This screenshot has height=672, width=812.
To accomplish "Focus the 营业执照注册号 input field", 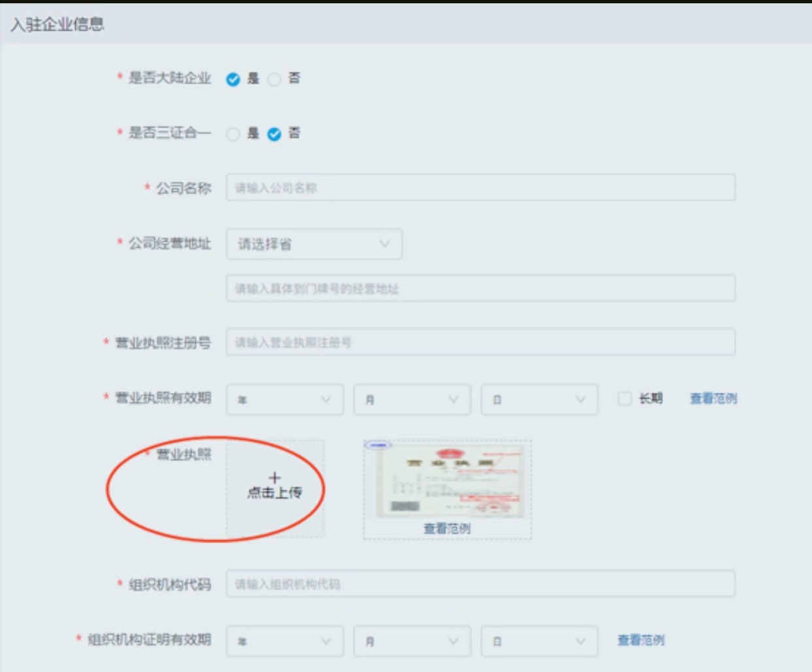I will [481, 343].
